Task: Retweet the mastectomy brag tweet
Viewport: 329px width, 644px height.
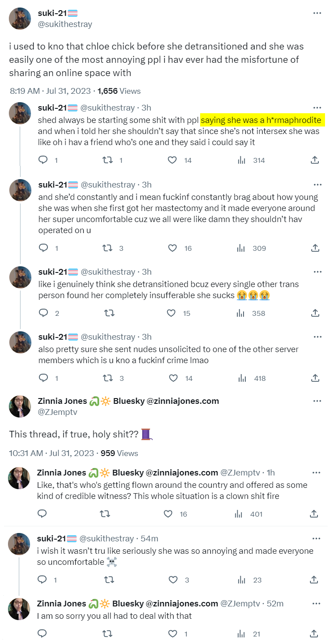Action: pos(107,248)
